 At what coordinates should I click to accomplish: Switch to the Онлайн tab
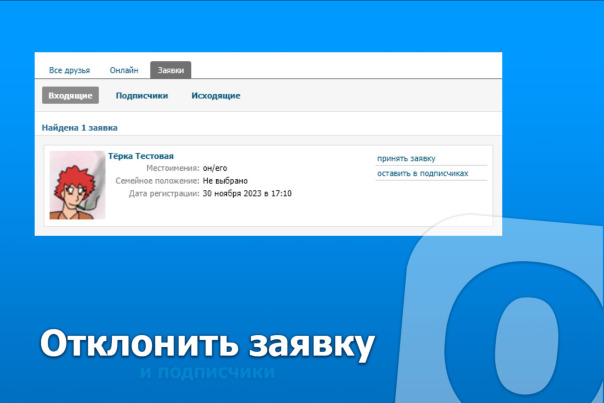(124, 71)
